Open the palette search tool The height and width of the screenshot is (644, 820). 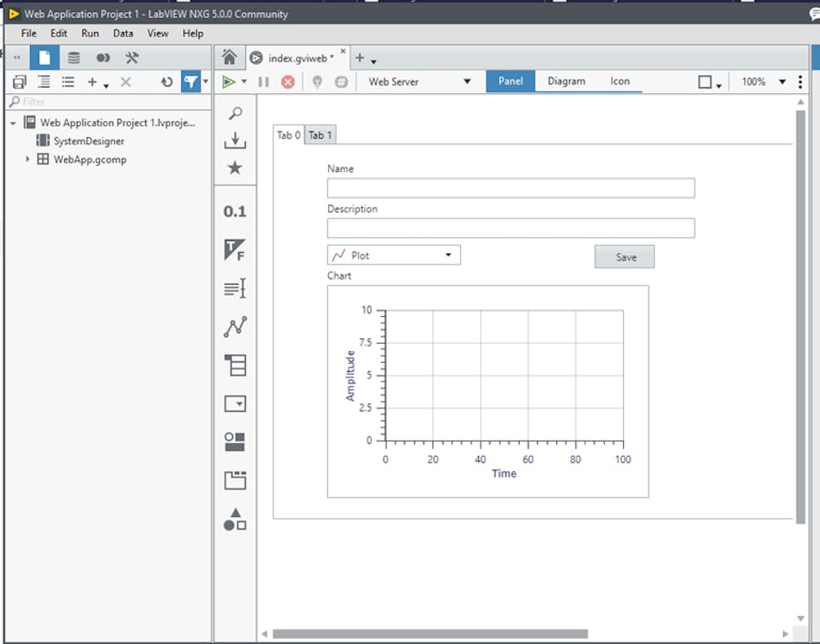235,111
